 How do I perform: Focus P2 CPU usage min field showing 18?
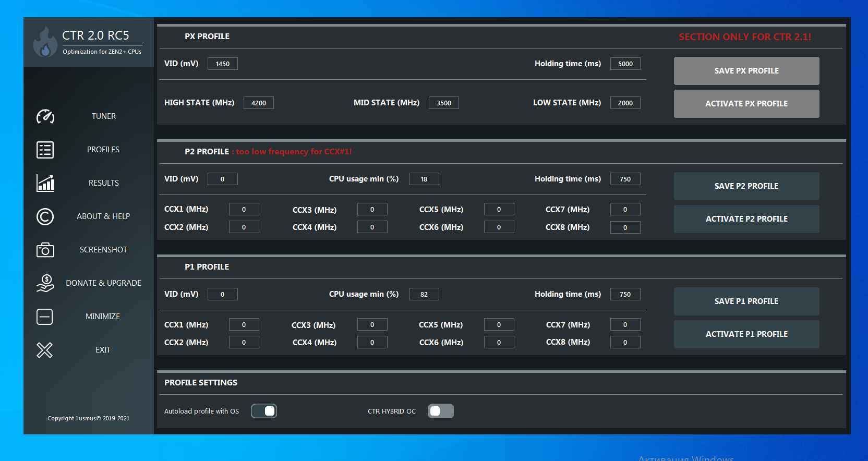(424, 179)
